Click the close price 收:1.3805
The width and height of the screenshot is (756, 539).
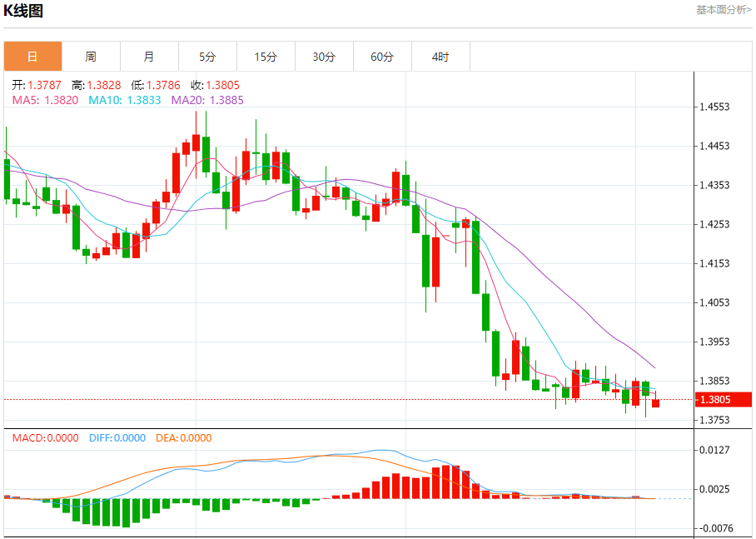point(215,86)
